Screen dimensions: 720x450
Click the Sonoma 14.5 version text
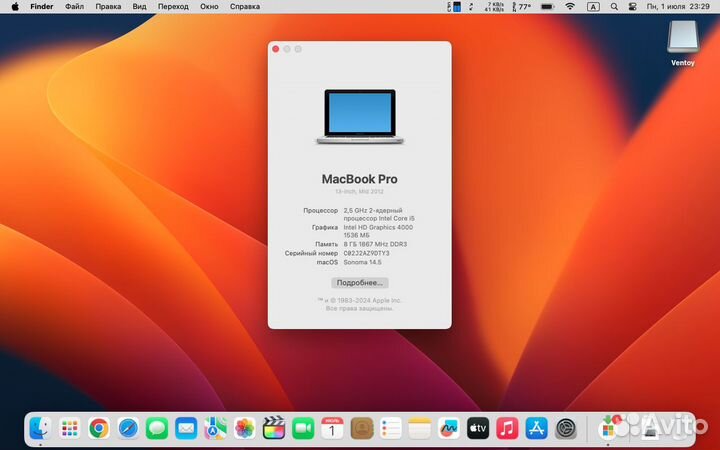[x=362, y=262]
